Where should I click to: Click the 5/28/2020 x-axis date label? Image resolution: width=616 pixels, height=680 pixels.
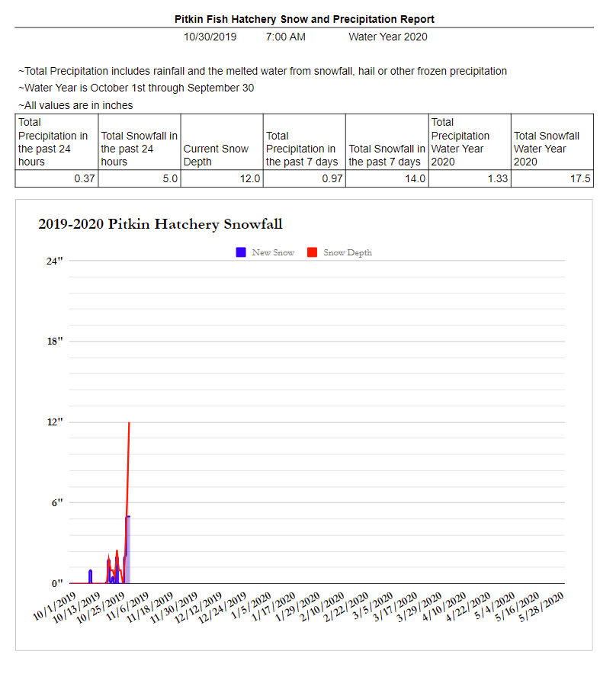click(x=541, y=608)
